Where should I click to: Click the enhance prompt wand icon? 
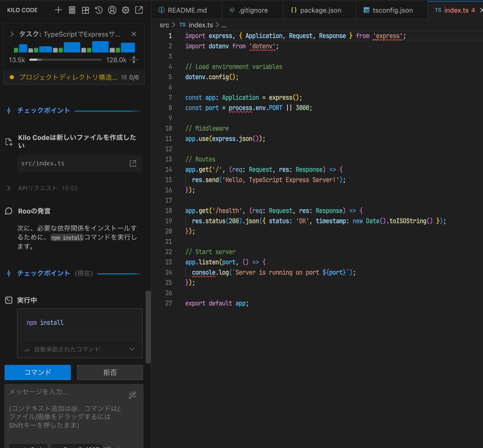pyautogui.click(x=132, y=395)
